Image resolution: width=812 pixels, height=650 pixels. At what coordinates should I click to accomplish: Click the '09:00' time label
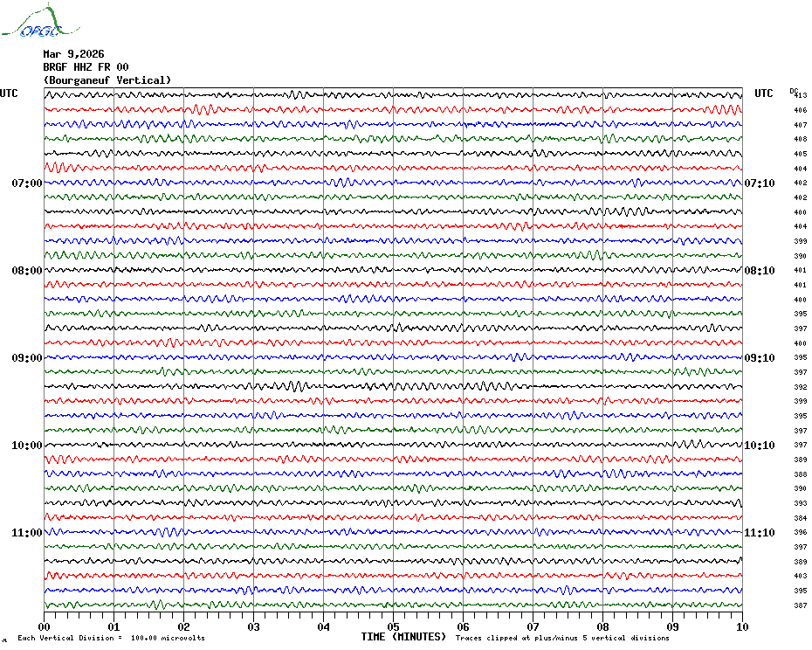tap(27, 358)
